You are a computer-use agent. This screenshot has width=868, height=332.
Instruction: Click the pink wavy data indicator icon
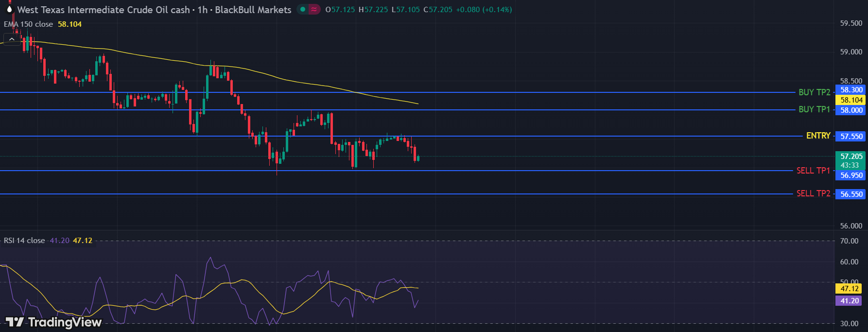pos(314,9)
